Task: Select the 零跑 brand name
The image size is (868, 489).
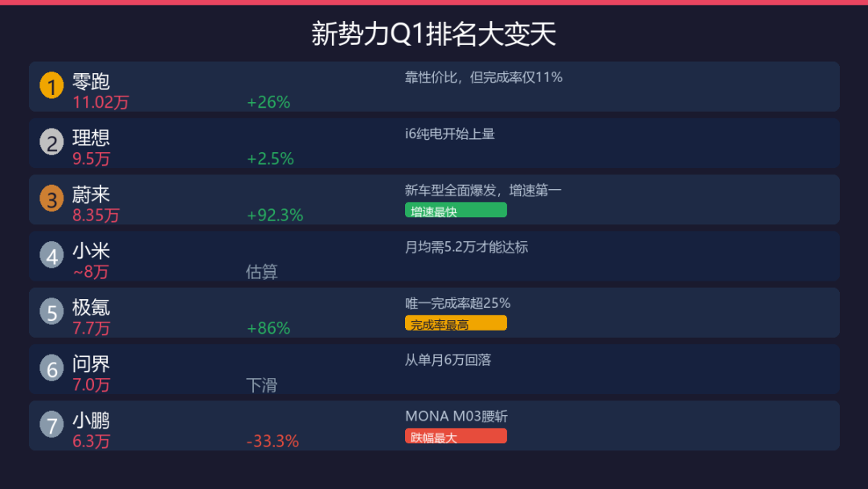Action: [x=91, y=81]
